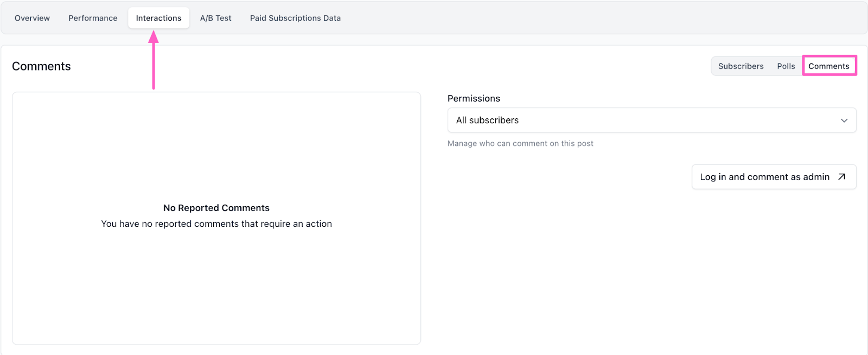
Task: Show the Polls view
Action: pyautogui.click(x=786, y=66)
